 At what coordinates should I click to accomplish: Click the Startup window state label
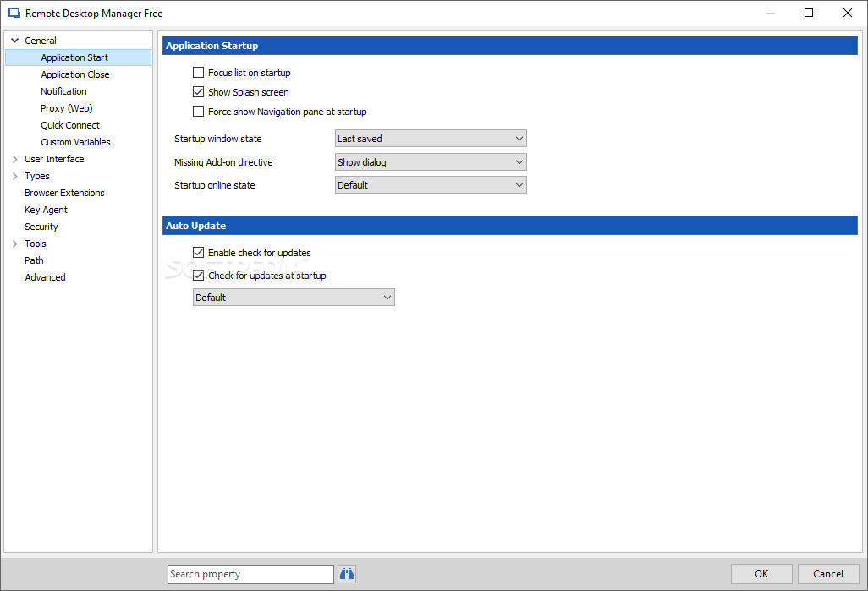pyautogui.click(x=218, y=139)
